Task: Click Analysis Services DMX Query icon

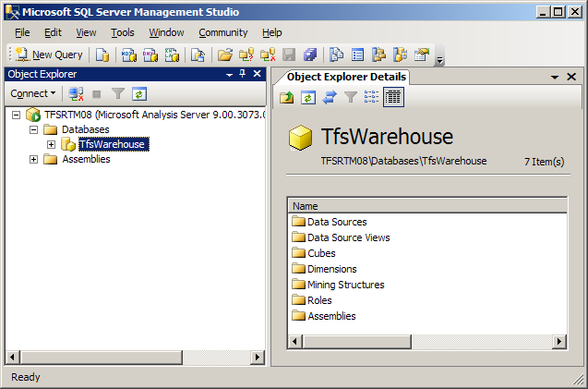Action: pos(150,55)
